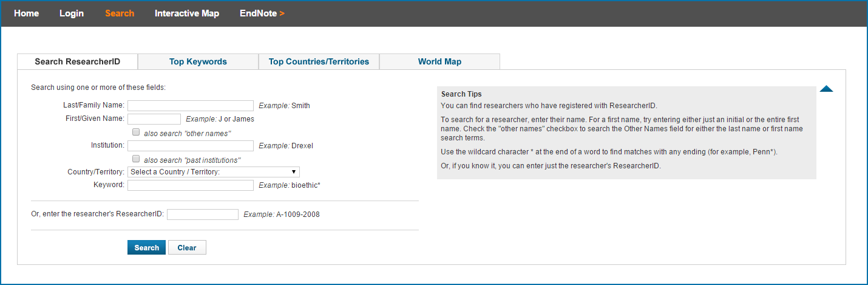This screenshot has width=868, height=285.
Task: Focus the researcher's ResearcherID input field
Action: (x=203, y=215)
